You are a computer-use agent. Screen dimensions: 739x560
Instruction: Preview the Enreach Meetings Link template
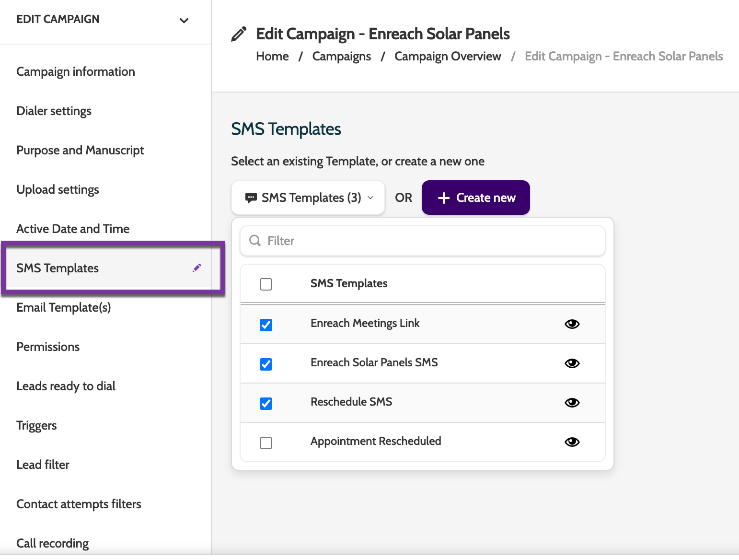pos(572,324)
